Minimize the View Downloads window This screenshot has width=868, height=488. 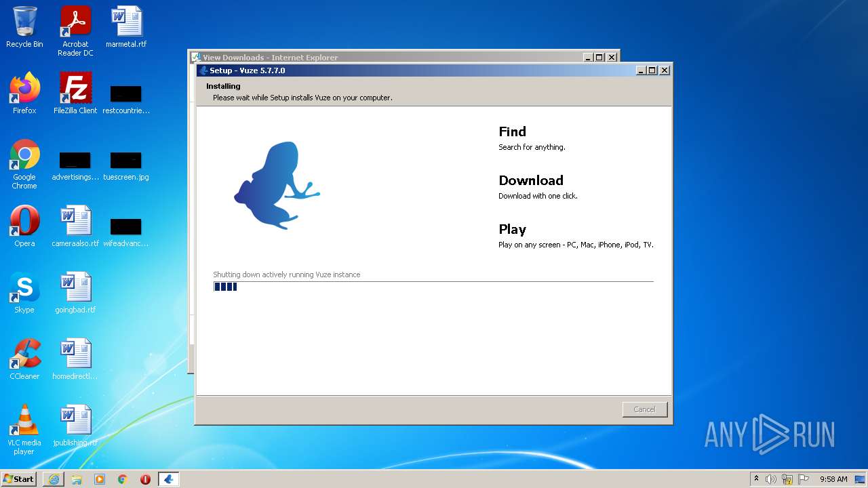tap(588, 58)
